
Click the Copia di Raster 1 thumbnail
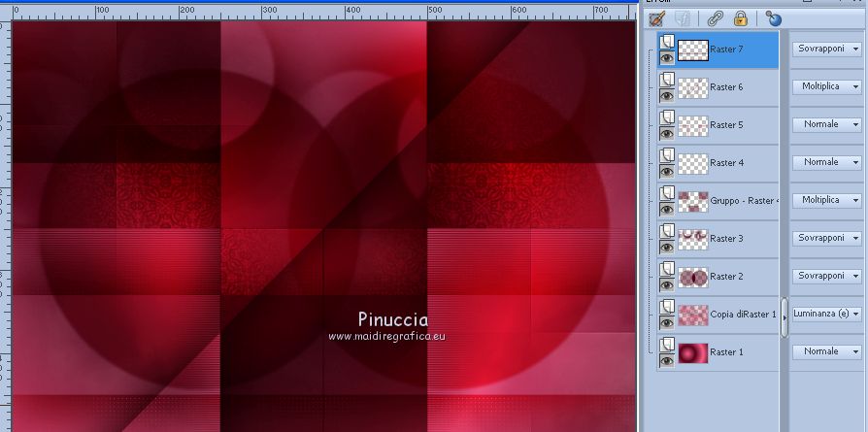[693, 316]
